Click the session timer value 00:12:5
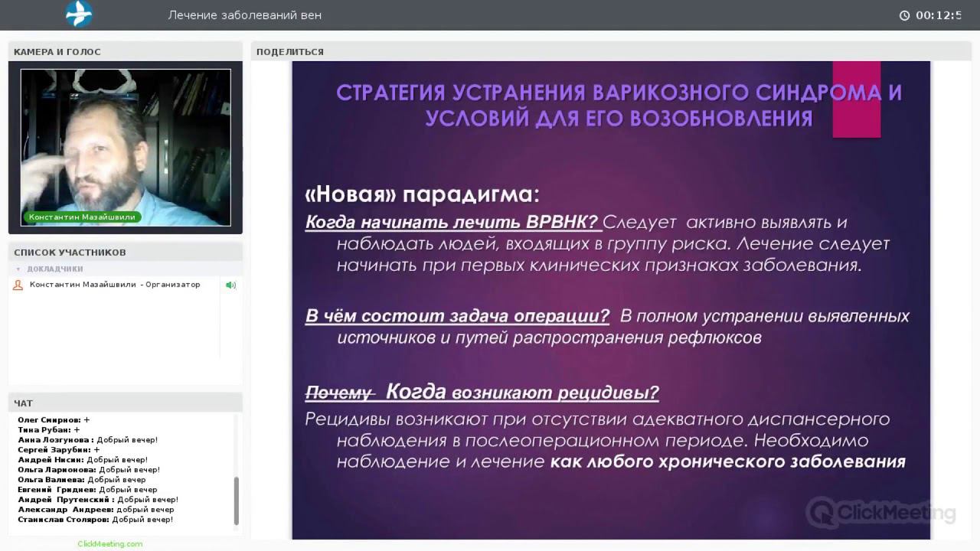The width and height of the screenshot is (980, 551). tap(939, 15)
